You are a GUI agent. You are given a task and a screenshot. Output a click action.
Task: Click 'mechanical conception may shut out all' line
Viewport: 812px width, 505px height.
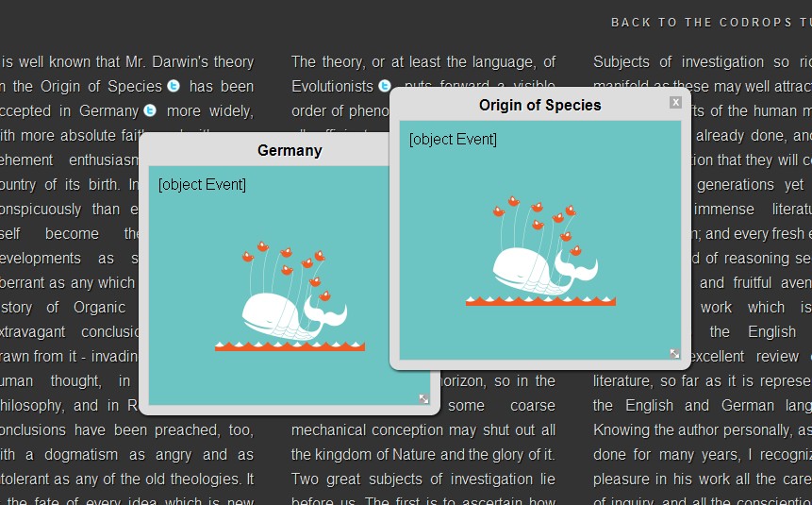[423, 430]
